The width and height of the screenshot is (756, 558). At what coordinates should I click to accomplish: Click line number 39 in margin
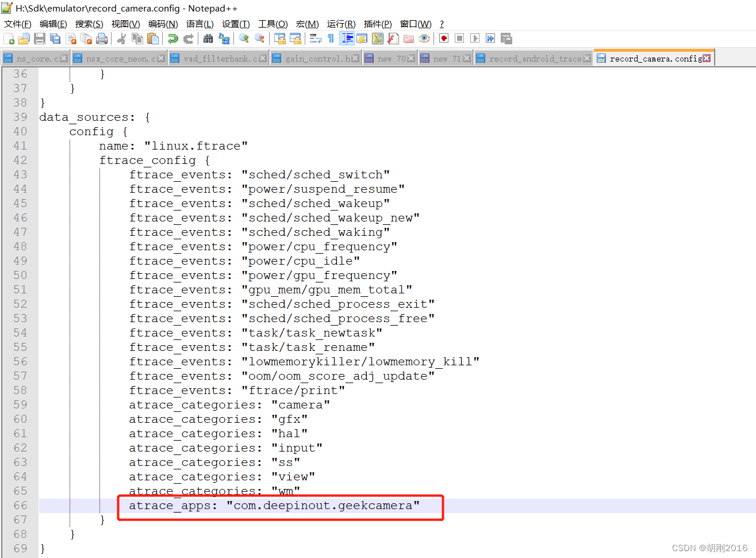[20, 117]
